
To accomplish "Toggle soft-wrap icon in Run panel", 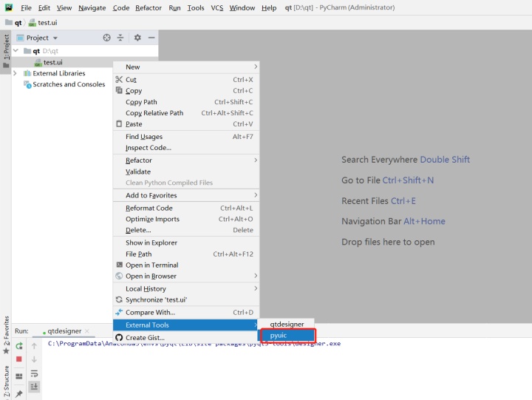I will click(x=34, y=373).
